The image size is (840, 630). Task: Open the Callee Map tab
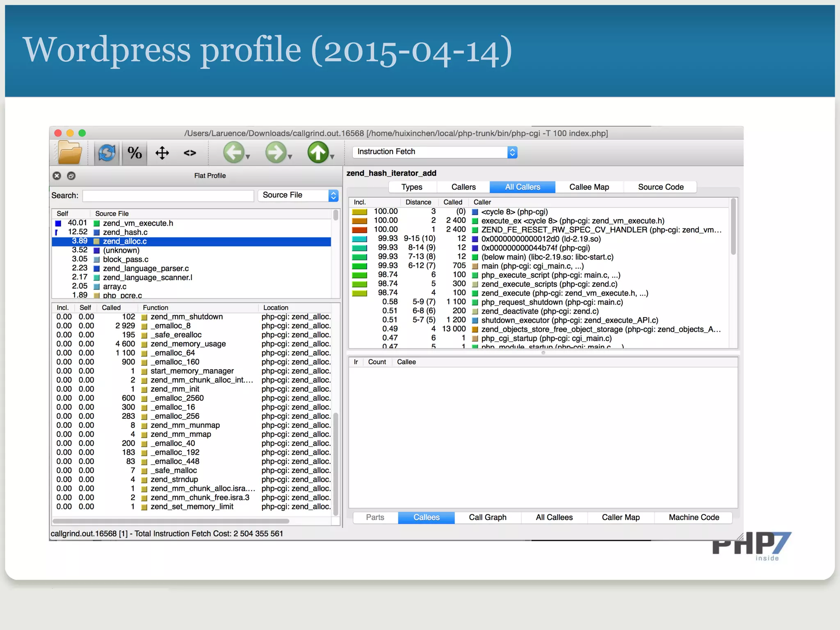pyautogui.click(x=589, y=187)
